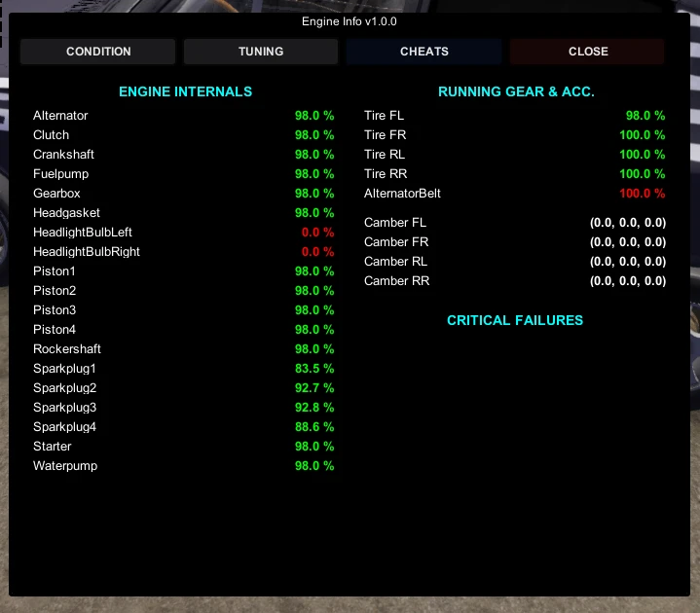Viewport: 700px width, 613px height.
Task: Click the Piston3 label
Action: click(x=55, y=310)
